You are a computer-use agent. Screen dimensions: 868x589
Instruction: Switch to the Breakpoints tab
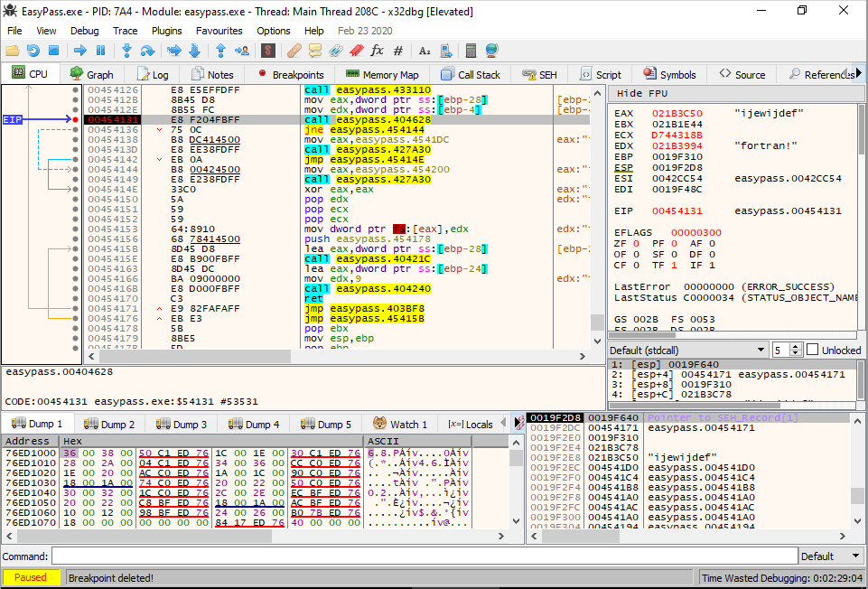click(291, 74)
